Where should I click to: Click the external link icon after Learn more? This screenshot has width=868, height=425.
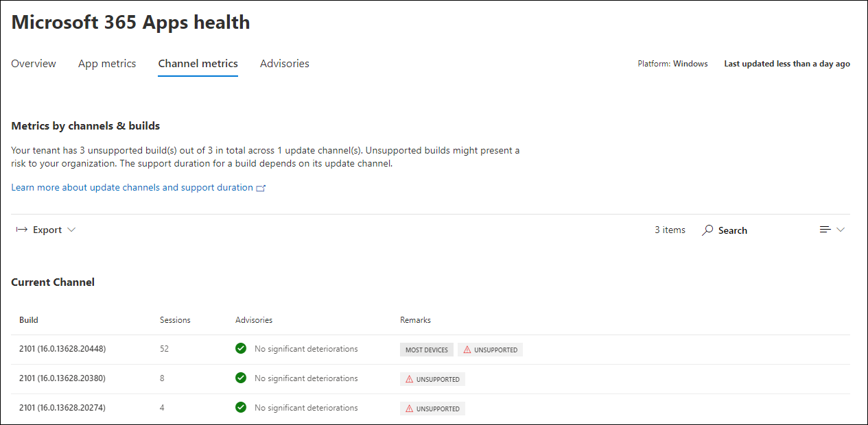(261, 188)
